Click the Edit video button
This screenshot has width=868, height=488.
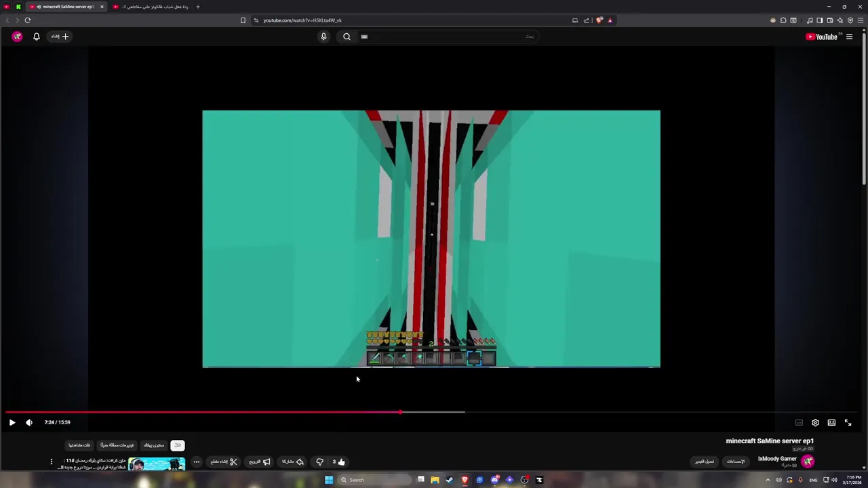point(705,462)
